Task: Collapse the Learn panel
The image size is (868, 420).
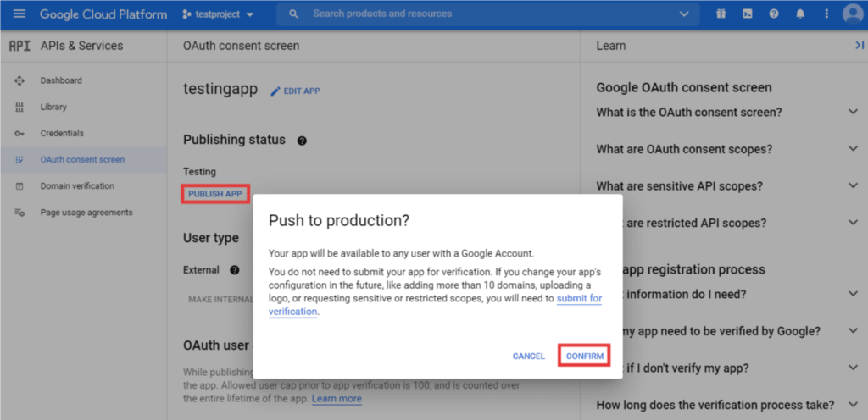Action: pos(859,46)
